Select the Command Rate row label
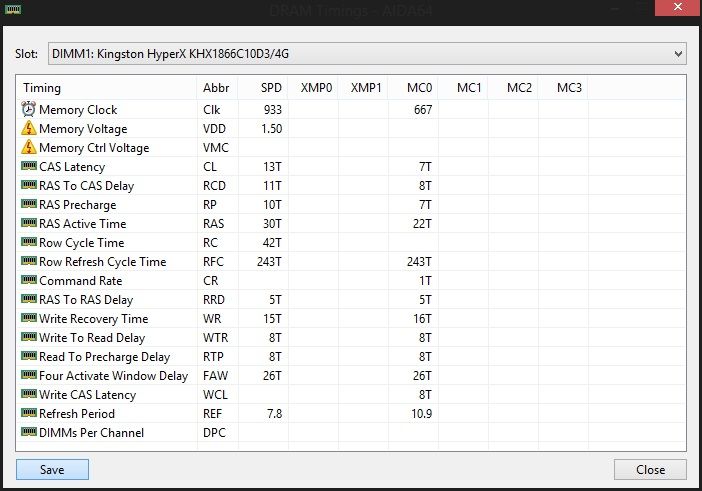Viewport: 702px width, 491px height. coord(81,281)
